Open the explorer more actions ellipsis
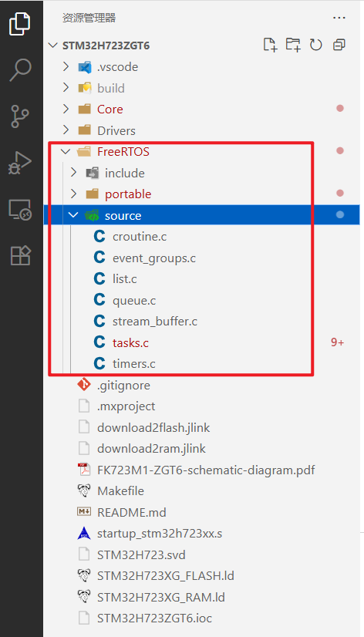 click(339, 19)
